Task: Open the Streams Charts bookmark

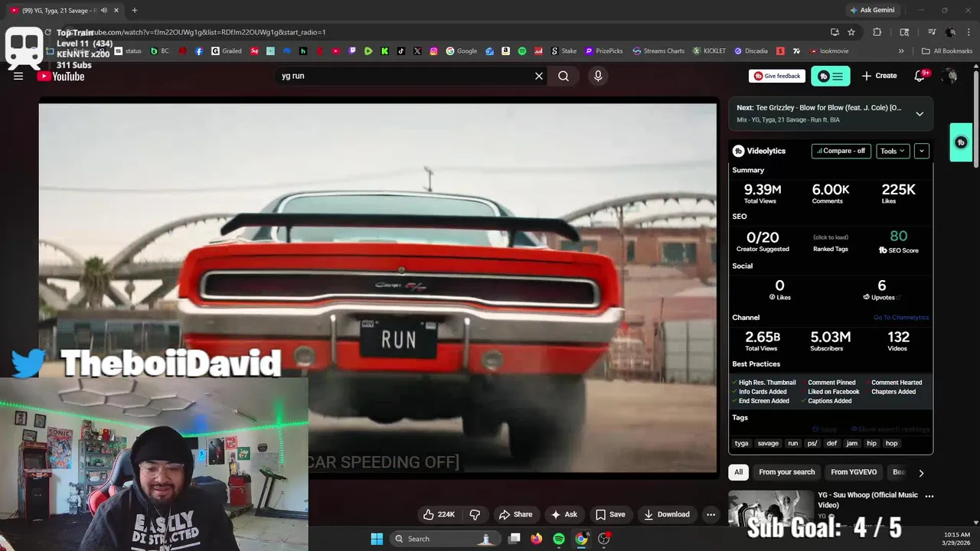Action: (658, 51)
